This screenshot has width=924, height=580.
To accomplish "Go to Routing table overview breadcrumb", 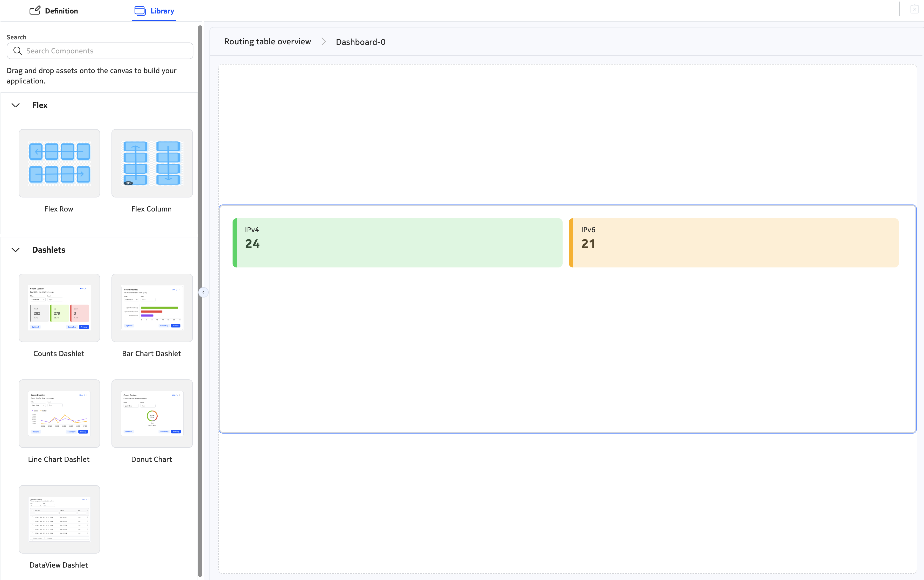I will (268, 41).
